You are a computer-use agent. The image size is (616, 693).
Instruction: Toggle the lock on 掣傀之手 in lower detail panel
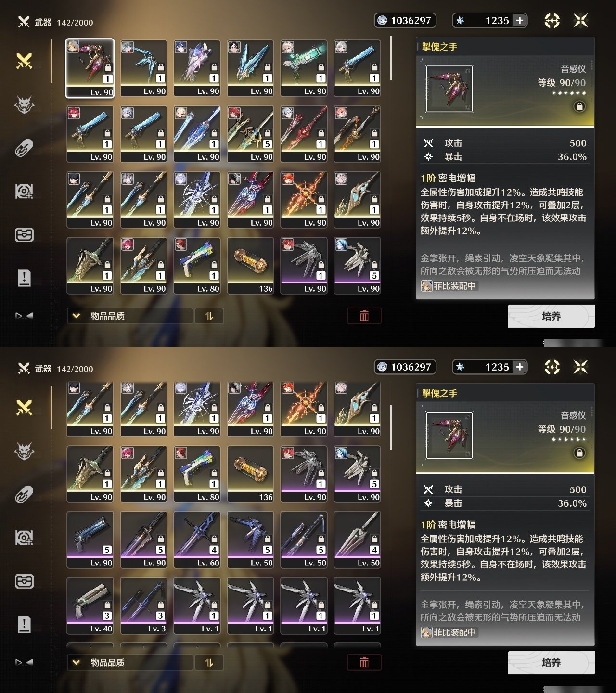coord(579,453)
